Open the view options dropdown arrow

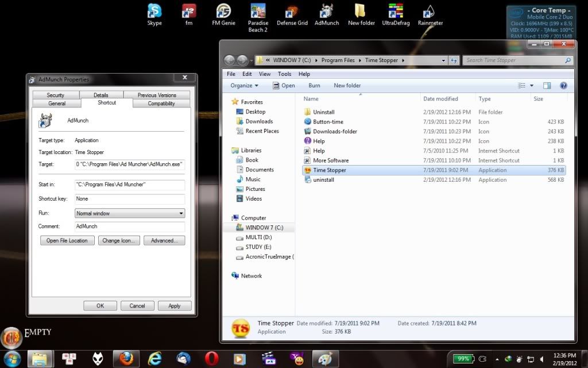(x=531, y=86)
